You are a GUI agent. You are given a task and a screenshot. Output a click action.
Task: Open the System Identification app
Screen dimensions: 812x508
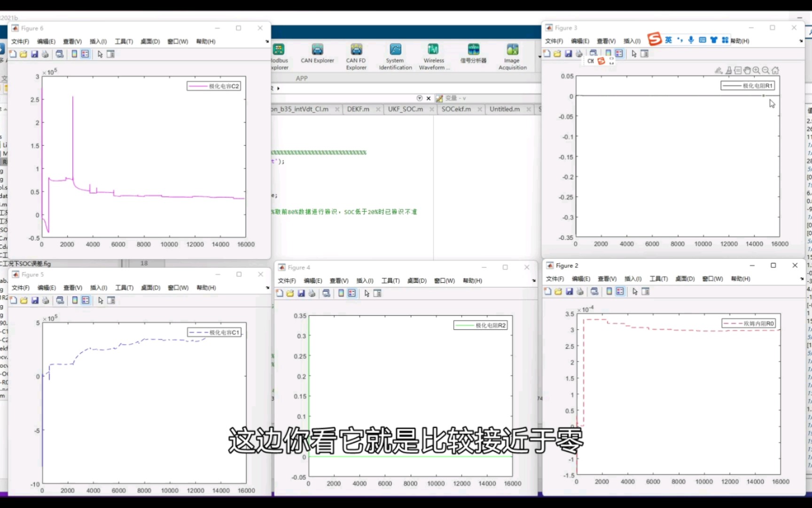click(x=395, y=56)
